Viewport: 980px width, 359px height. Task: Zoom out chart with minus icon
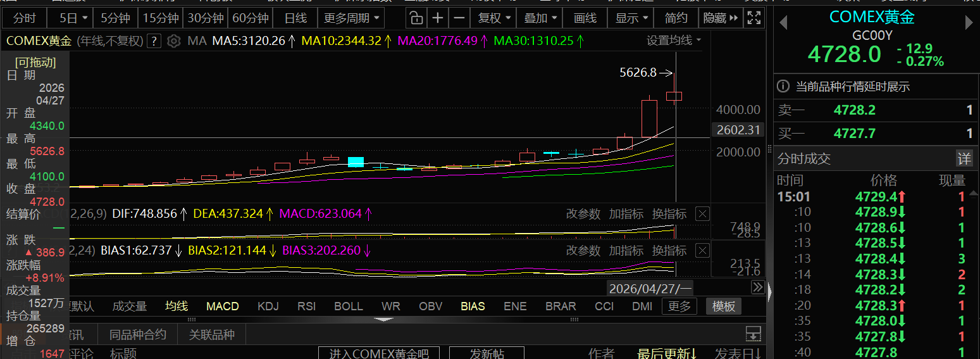click(x=459, y=18)
